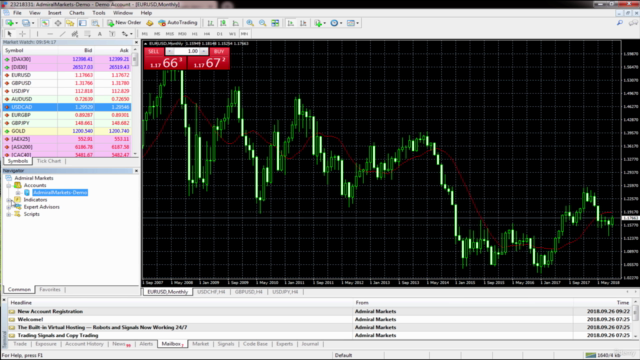Click the SELL button

[x=153, y=51]
